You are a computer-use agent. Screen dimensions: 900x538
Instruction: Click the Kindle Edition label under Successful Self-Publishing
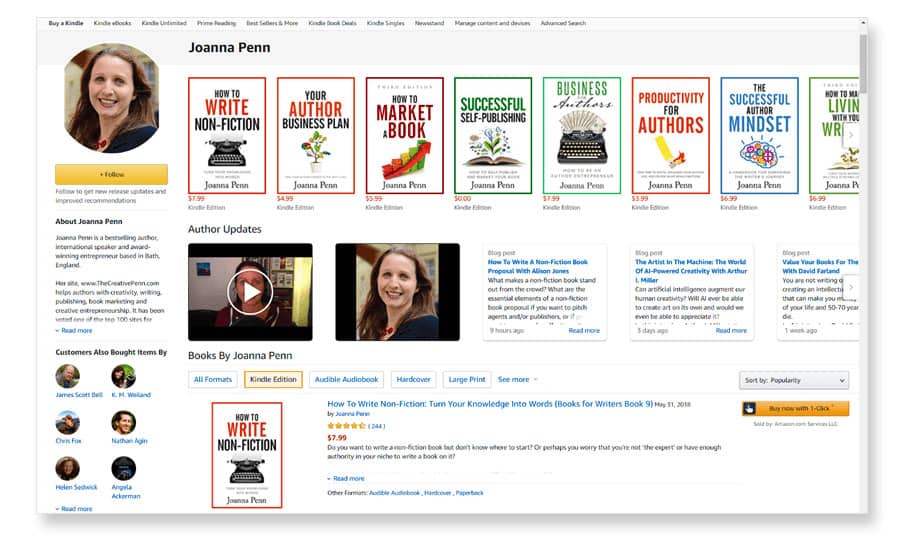click(x=472, y=208)
